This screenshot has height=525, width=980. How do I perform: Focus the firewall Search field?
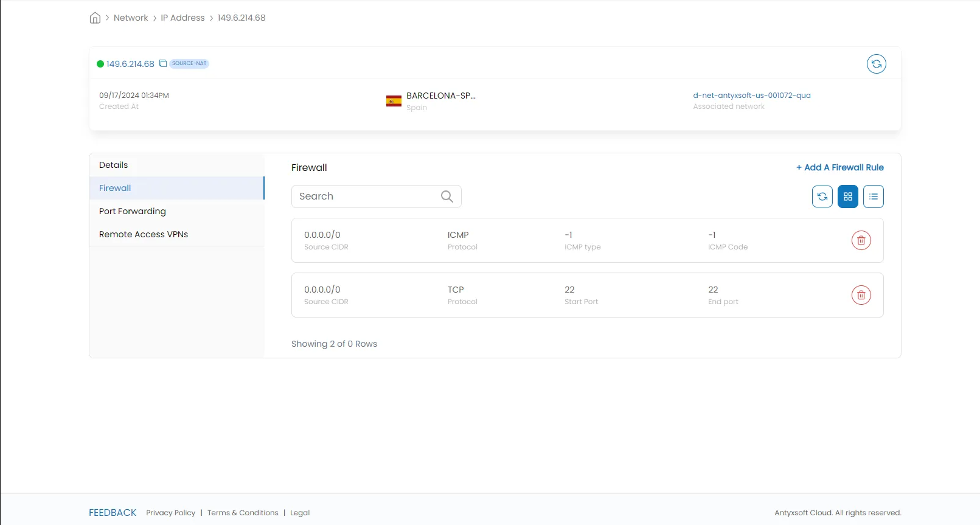click(365, 196)
